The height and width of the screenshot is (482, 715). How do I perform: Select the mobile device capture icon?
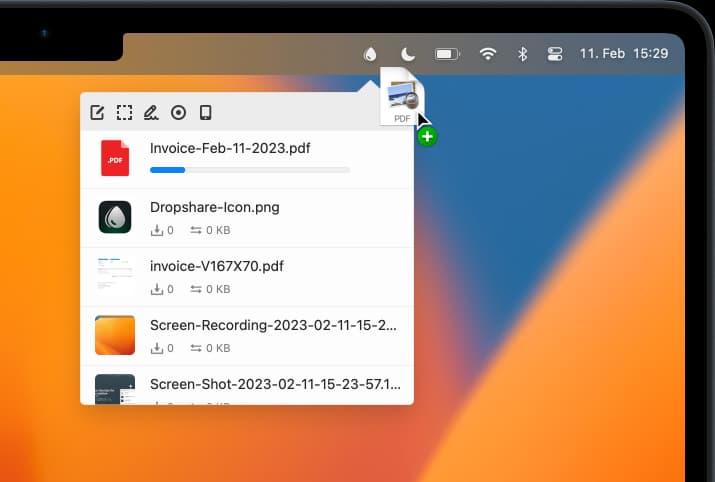coord(206,112)
